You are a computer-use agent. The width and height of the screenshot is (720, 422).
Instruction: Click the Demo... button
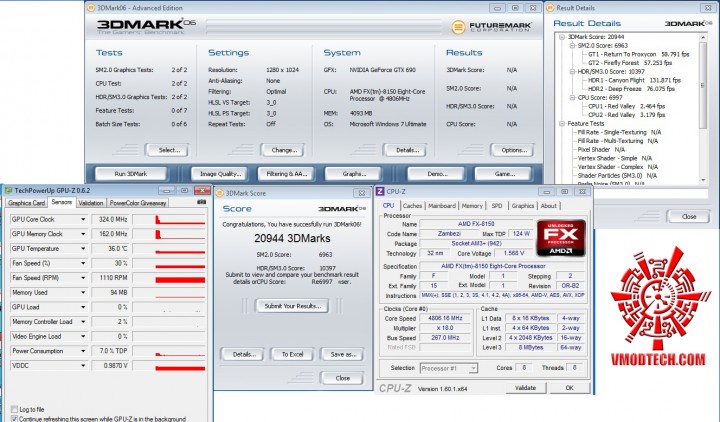click(x=437, y=174)
